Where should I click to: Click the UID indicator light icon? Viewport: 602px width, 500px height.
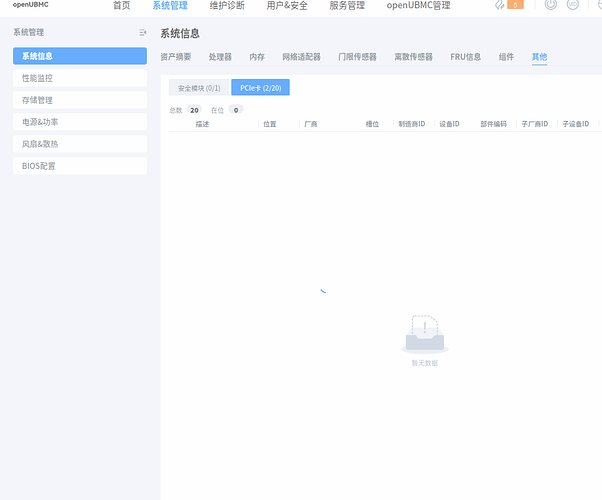pyautogui.click(x=572, y=5)
